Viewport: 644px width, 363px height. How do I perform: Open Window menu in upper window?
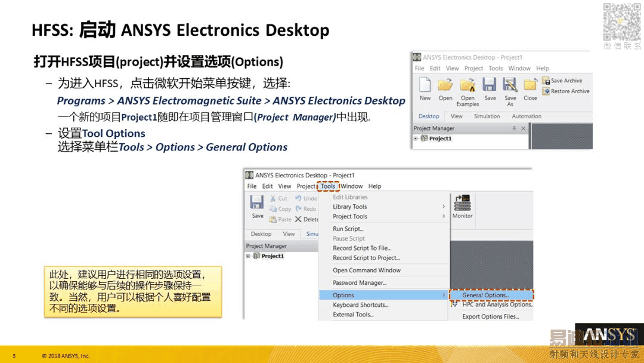point(519,68)
